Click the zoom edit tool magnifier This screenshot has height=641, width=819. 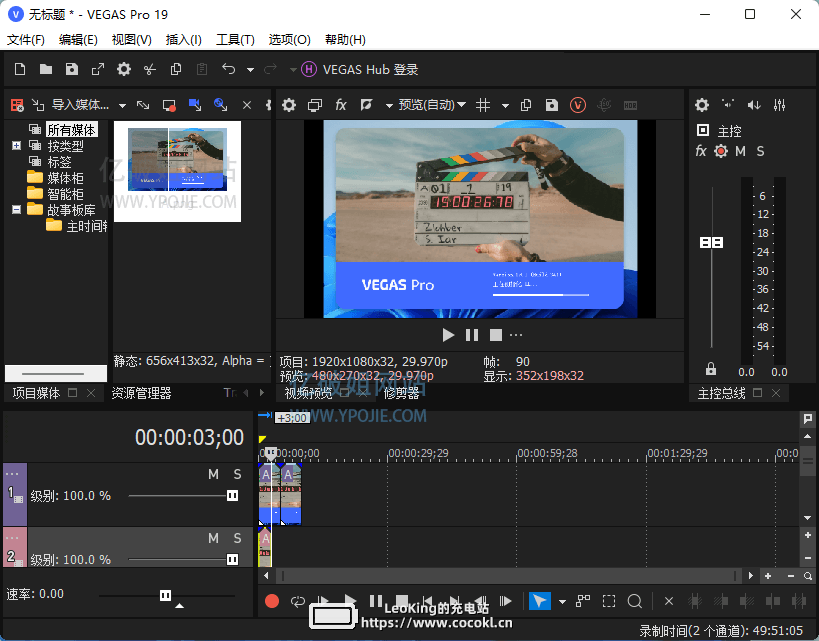click(x=635, y=601)
